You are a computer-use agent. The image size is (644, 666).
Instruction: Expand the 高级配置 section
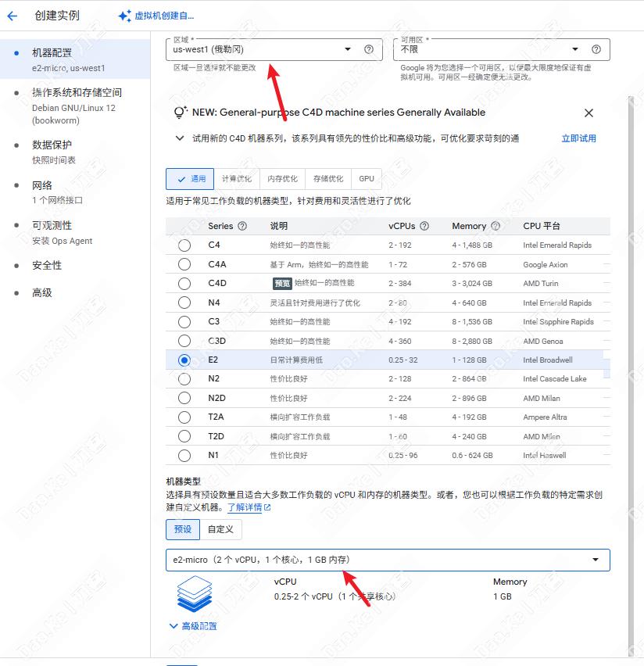coord(193,626)
